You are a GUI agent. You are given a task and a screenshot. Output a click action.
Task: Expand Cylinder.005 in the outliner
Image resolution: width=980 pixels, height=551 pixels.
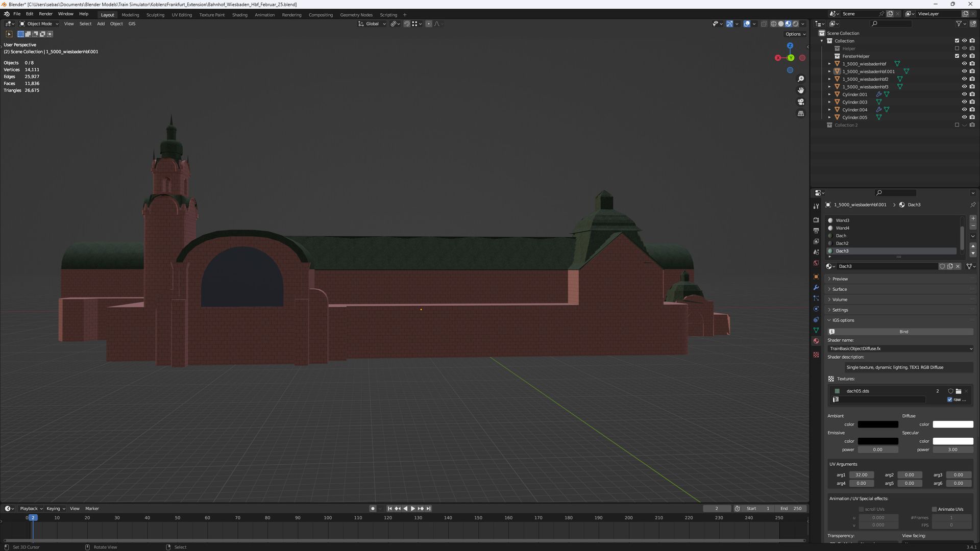tap(829, 117)
